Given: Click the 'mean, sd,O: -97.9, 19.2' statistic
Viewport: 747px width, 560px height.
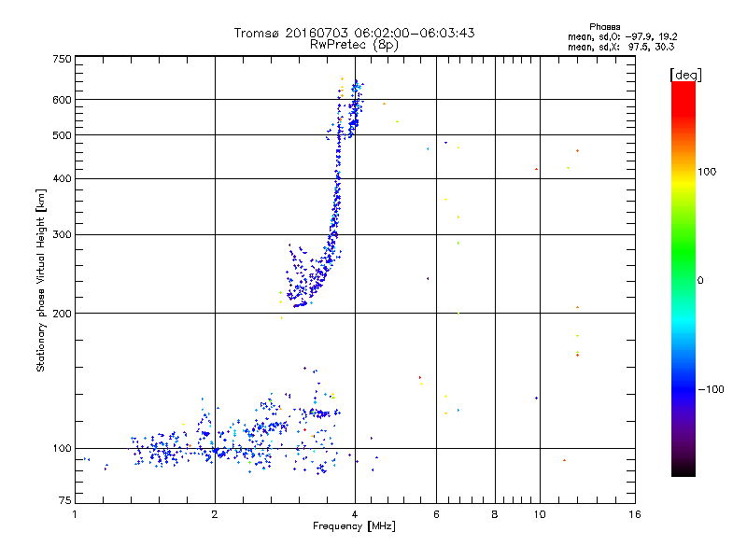Looking at the screenshot, I should pos(622,36).
